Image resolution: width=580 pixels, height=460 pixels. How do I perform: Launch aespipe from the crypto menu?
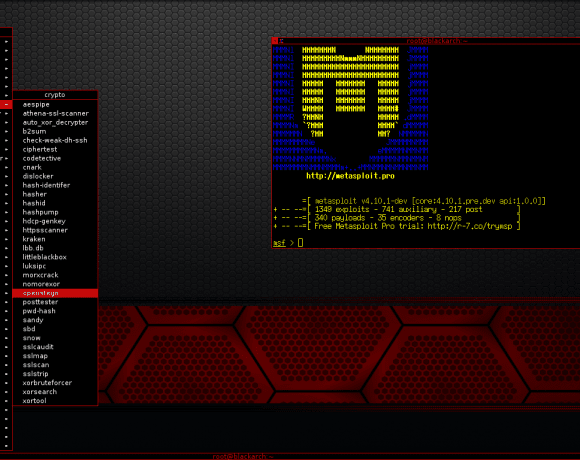click(55, 105)
